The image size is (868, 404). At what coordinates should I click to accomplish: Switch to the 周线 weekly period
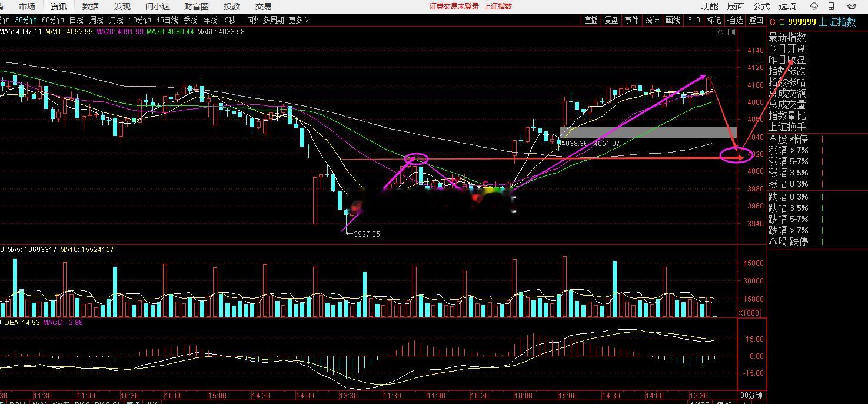click(97, 20)
